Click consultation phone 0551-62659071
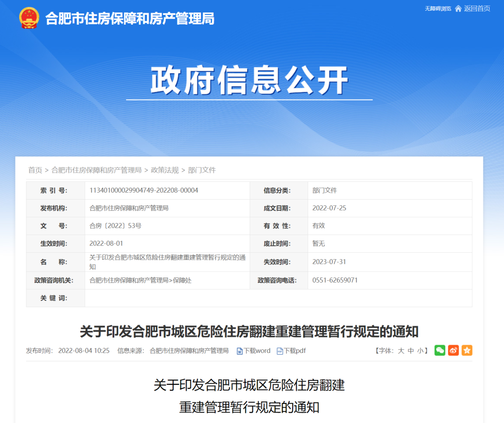This screenshot has width=504, height=423. (x=335, y=280)
